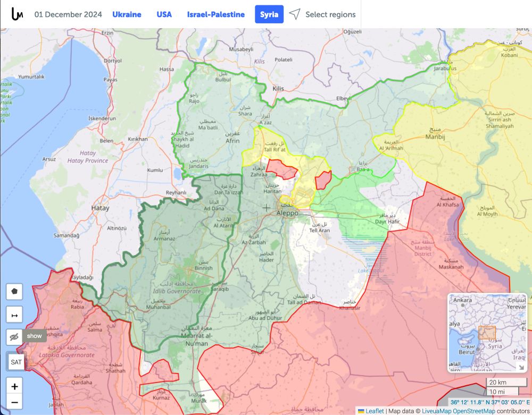Click the Kilis city label

pyautogui.click(x=278, y=88)
